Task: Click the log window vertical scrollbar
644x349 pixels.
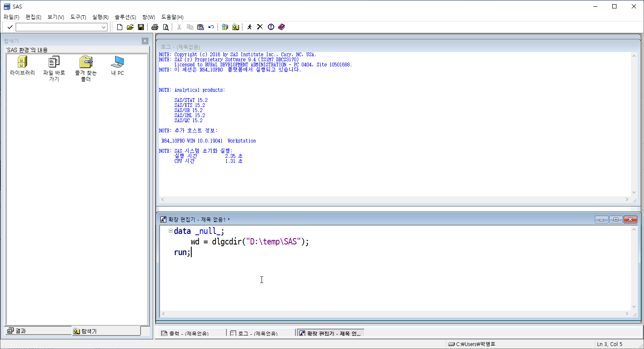Action: [634, 124]
